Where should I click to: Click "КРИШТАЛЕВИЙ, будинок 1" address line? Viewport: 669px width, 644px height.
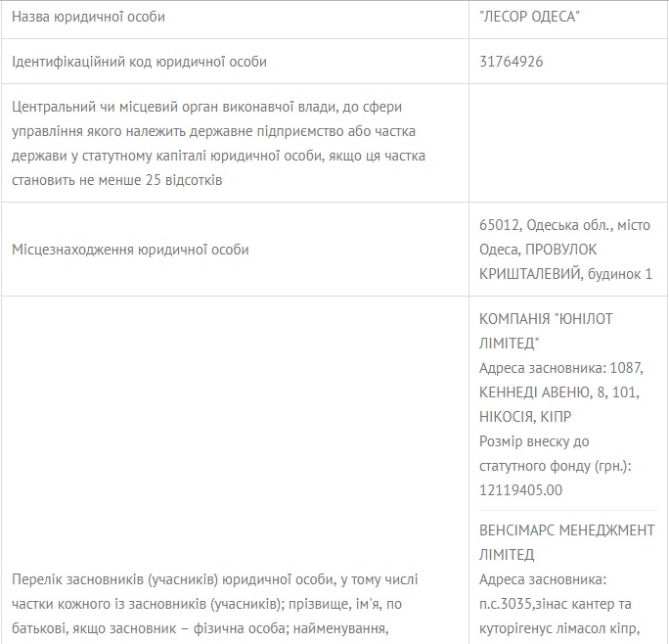click(565, 274)
